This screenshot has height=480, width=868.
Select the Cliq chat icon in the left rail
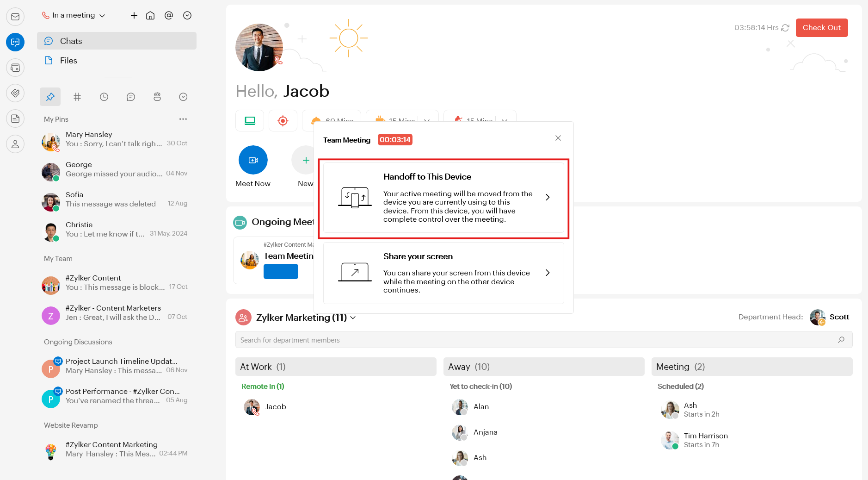pyautogui.click(x=15, y=42)
